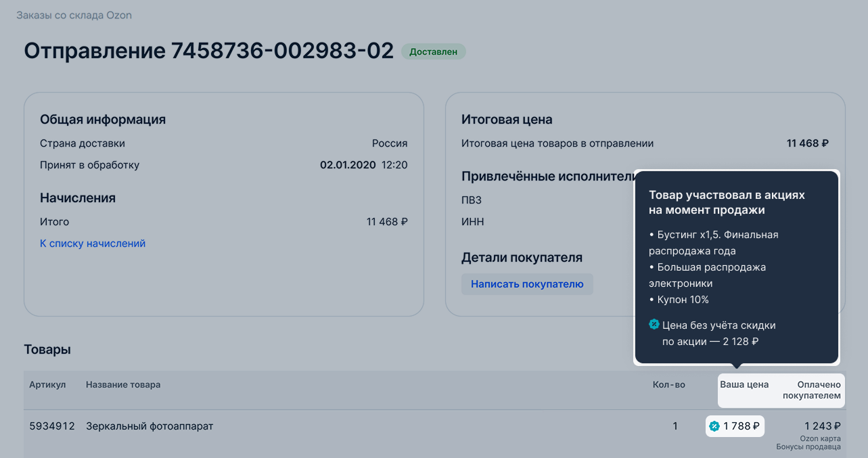Click the promo badge icon beside 1 788 ₽
The height and width of the screenshot is (458, 868).
(714, 426)
